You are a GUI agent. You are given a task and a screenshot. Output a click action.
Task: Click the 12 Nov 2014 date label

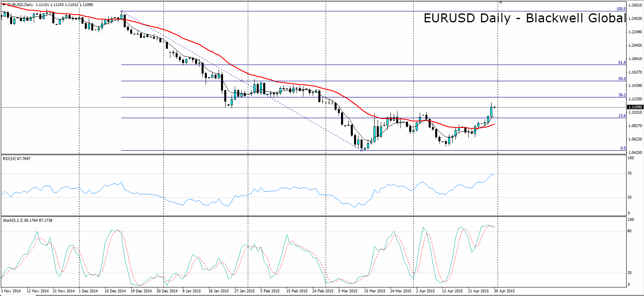coord(38,291)
